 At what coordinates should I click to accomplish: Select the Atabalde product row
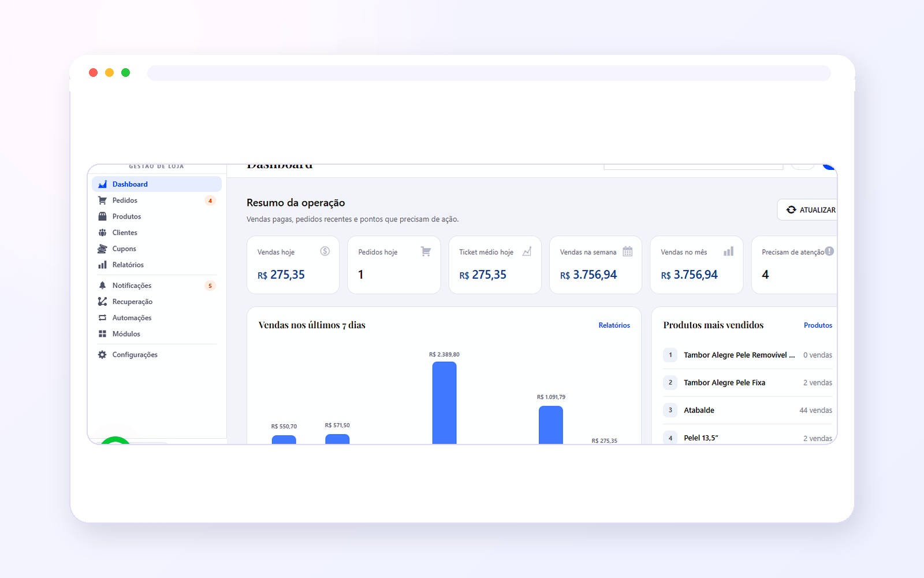coord(748,410)
